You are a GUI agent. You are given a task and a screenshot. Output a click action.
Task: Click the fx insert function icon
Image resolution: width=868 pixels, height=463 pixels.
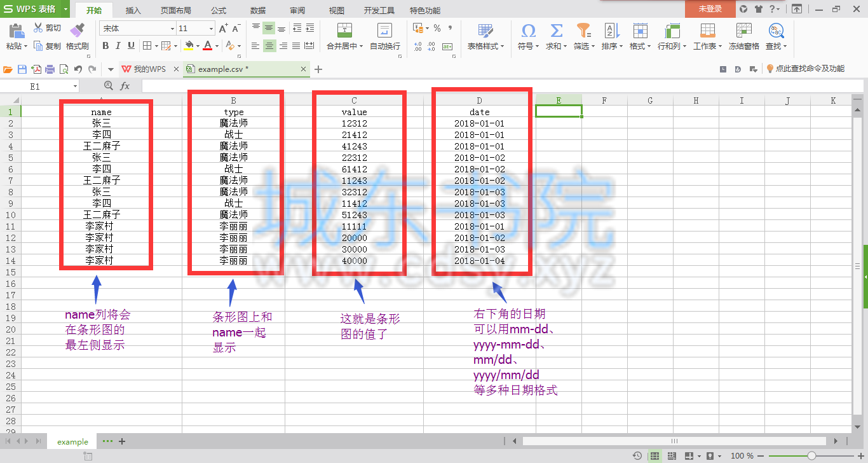point(125,86)
